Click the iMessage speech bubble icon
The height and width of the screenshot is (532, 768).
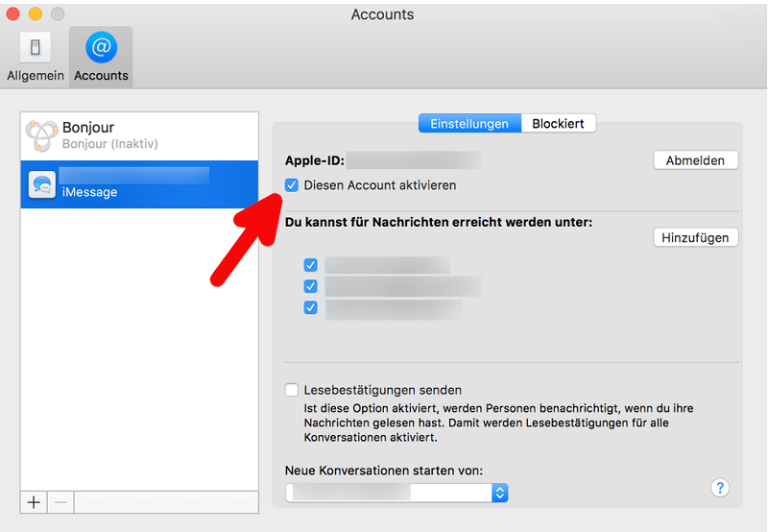tap(42, 185)
